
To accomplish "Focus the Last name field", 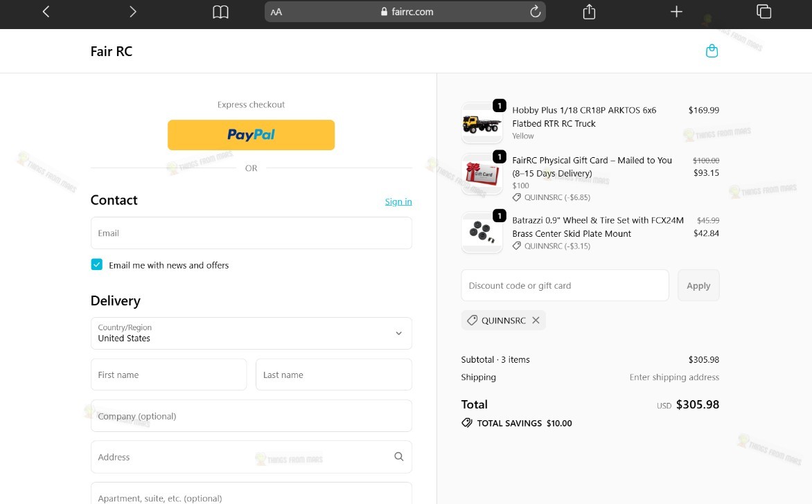I will pos(334,375).
